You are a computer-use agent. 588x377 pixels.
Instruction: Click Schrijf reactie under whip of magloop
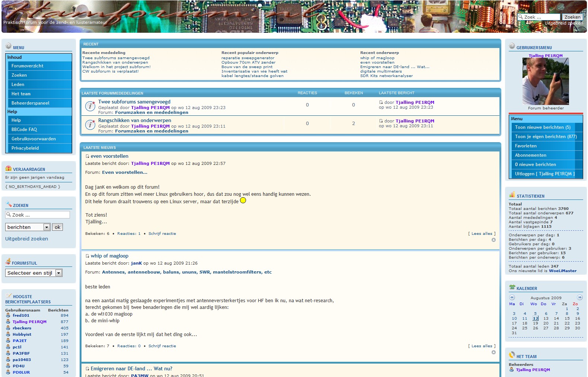point(162,346)
